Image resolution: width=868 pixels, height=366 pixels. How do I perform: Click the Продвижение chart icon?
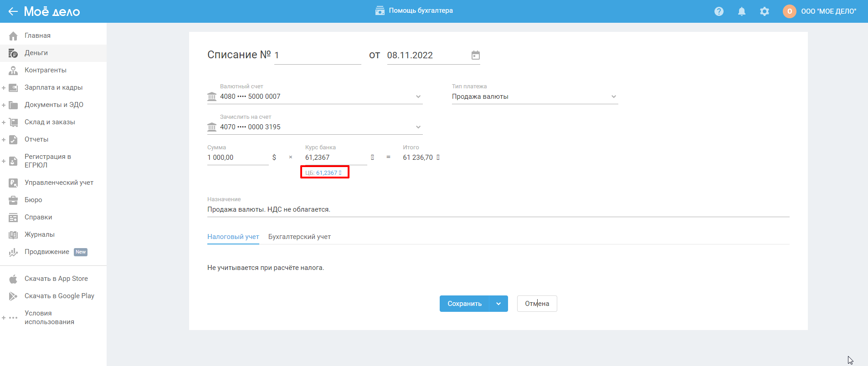coord(13,252)
